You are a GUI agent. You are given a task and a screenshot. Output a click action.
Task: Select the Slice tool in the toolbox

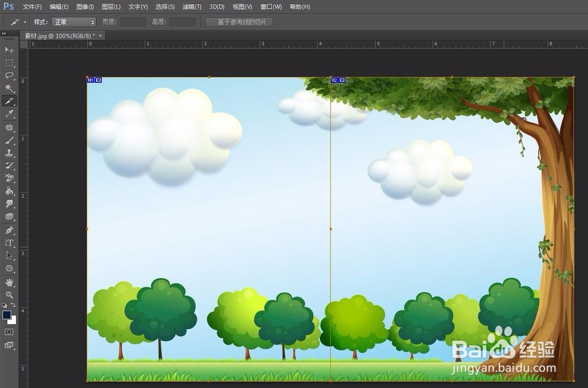tap(9, 101)
